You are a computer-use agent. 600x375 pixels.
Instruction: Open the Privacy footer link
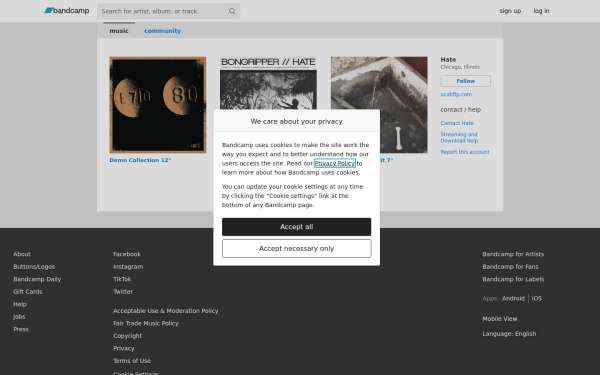124,348
